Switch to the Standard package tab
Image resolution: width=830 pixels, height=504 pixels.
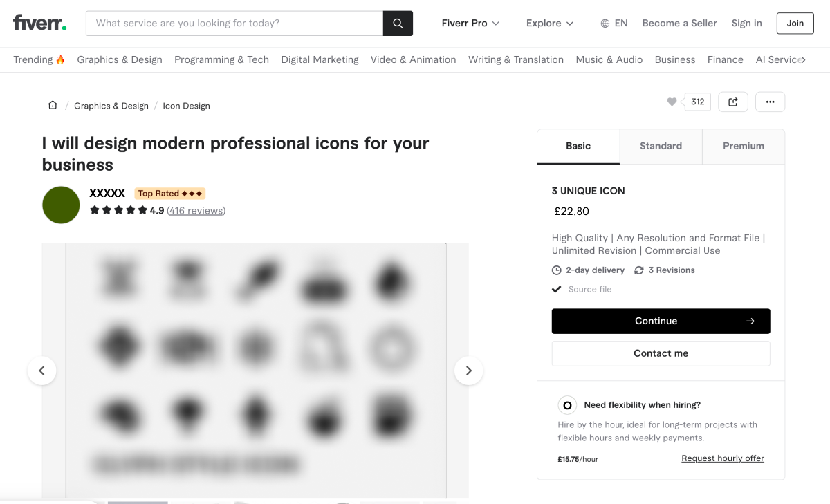[661, 146]
